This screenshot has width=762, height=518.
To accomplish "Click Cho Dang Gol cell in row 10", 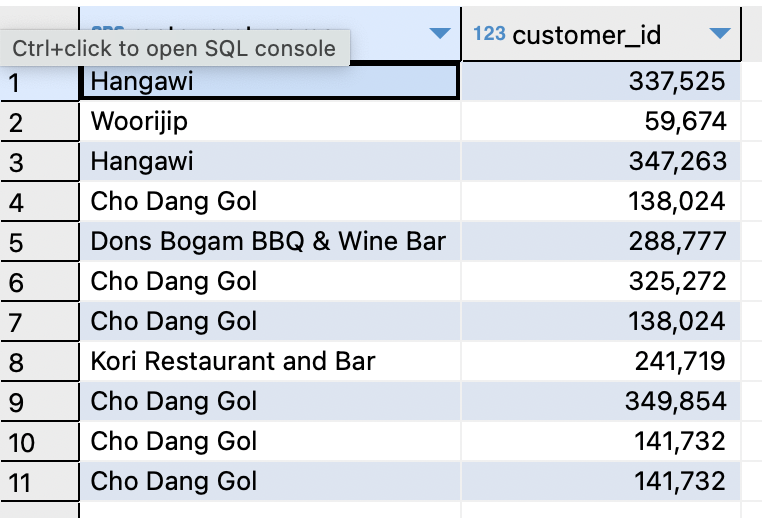I will [x=270, y=442].
